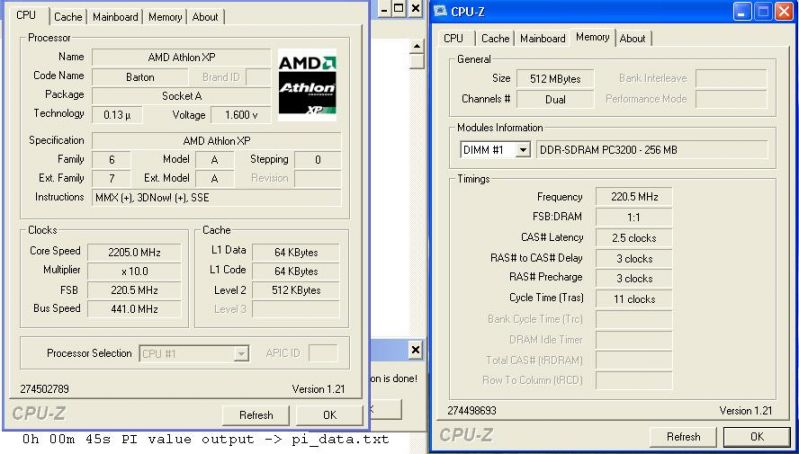Viewport: 799px width, 454px height.
Task: Select Memory tab in left CPU-Z window
Action: click(165, 17)
